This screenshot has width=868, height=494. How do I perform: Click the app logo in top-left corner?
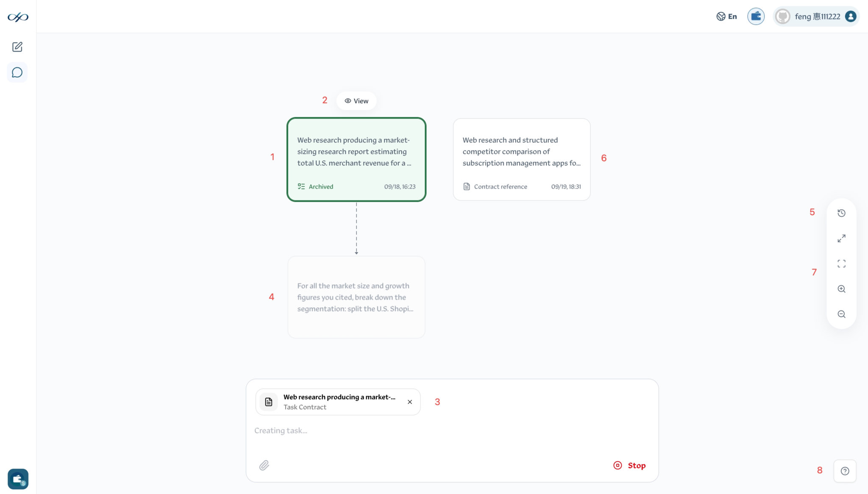(18, 17)
